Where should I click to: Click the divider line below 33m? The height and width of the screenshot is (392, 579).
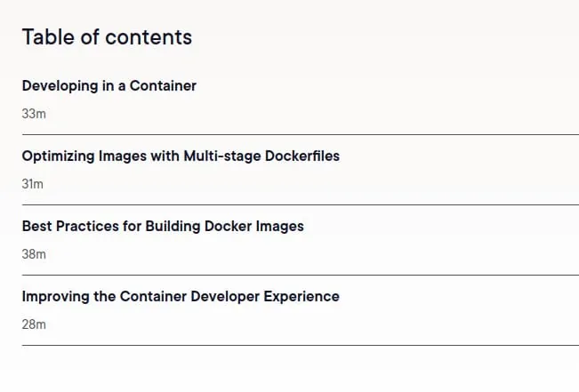coord(301,135)
